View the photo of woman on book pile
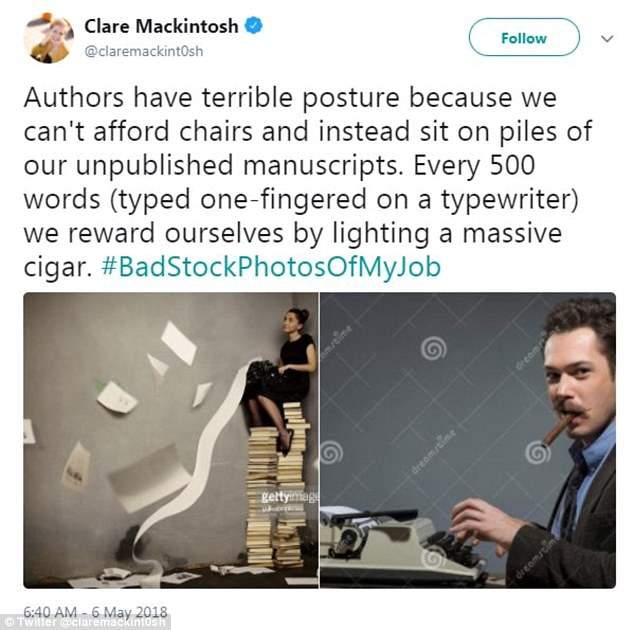 [x=171, y=440]
